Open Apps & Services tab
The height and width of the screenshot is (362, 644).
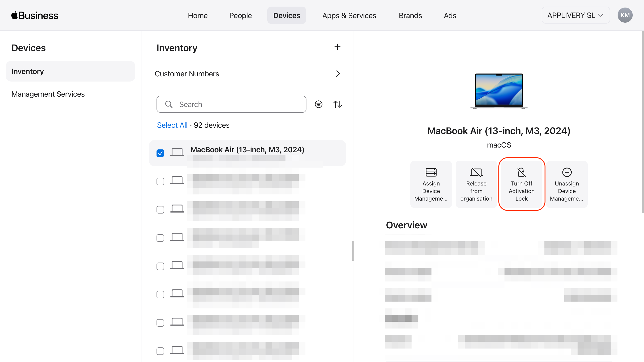click(x=349, y=16)
